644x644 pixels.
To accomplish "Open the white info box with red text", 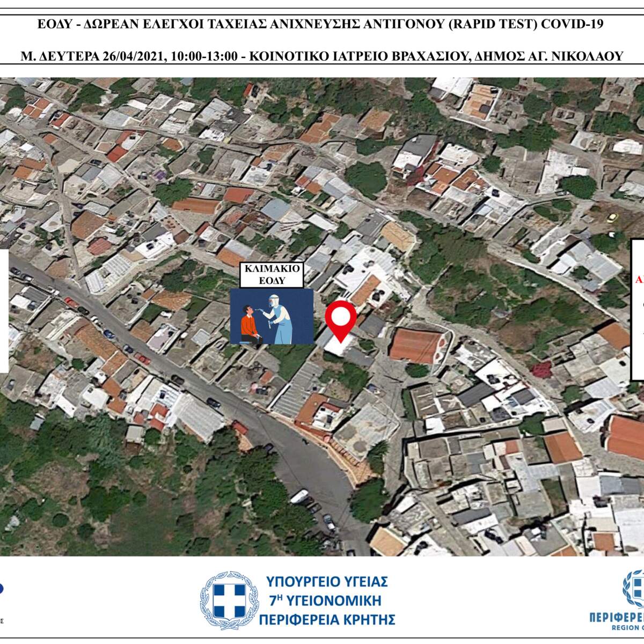I will click(x=637, y=309).
